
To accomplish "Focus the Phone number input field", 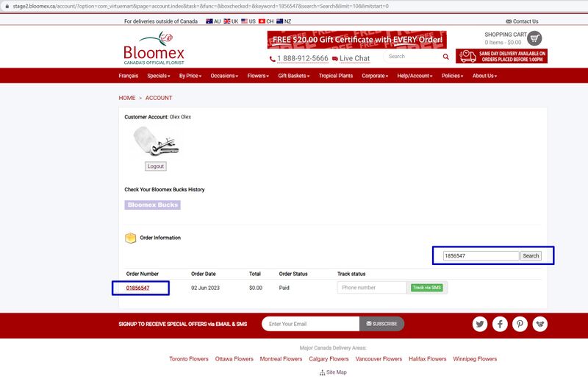I will click(x=372, y=288).
